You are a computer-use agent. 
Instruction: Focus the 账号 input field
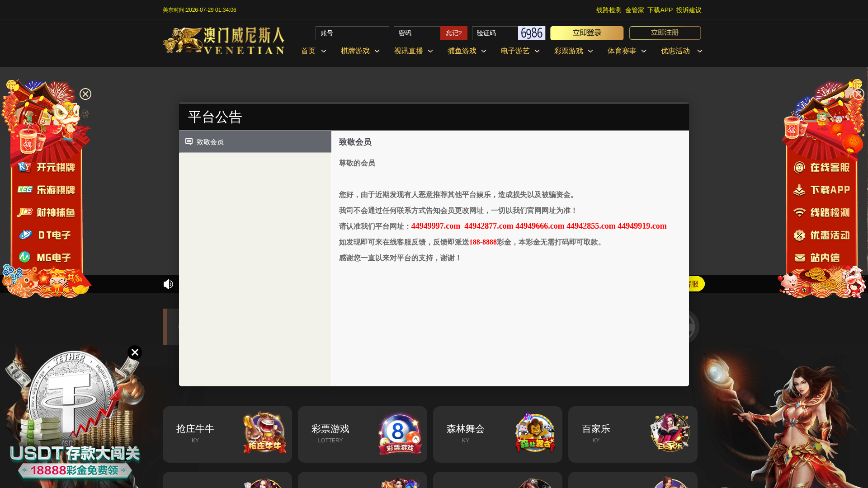pyautogui.click(x=352, y=33)
